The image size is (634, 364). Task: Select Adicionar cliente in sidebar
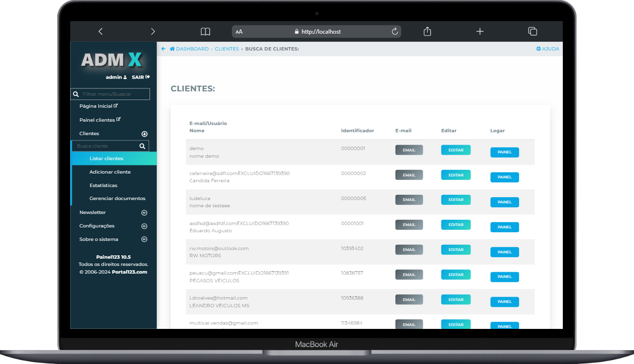[x=110, y=172]
